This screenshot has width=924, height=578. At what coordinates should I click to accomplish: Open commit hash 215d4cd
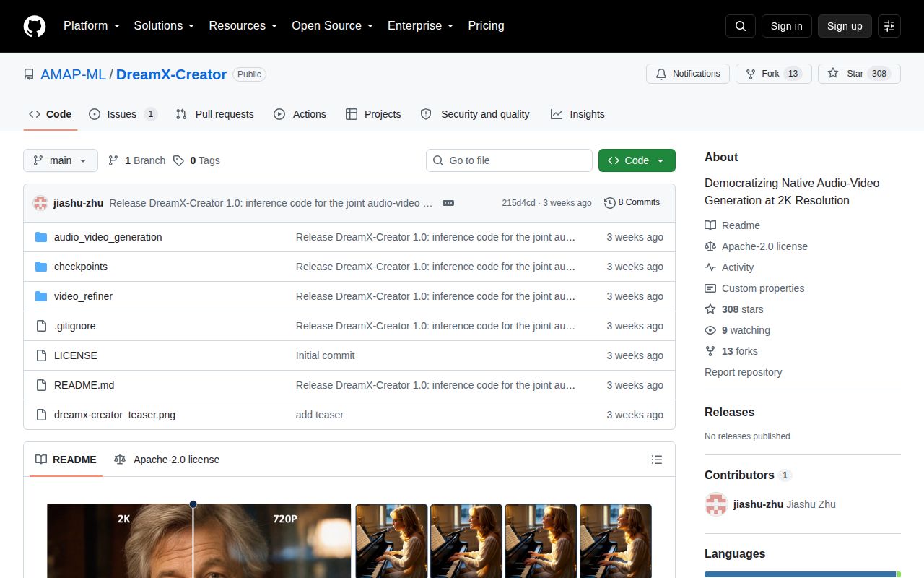click(x=518, y=203)
